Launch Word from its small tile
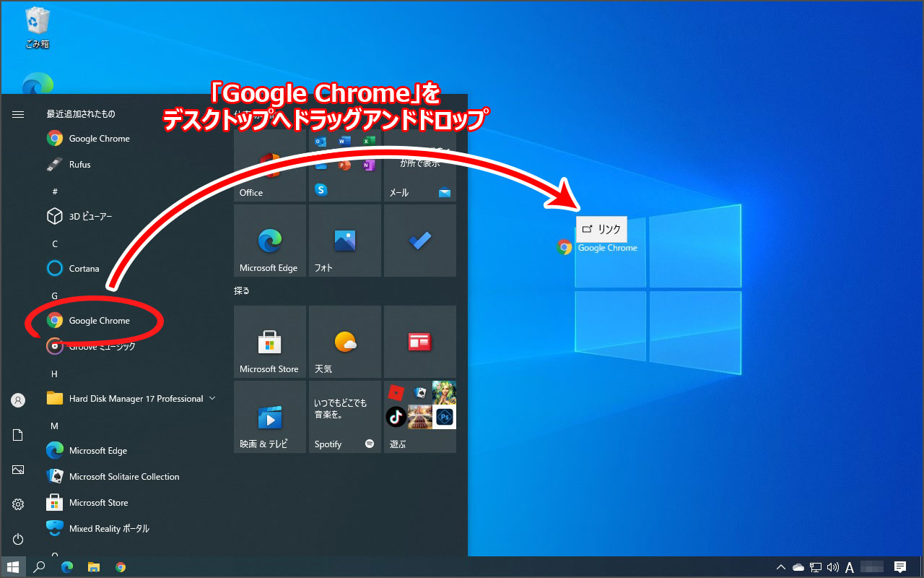 (x=344, y=142)
